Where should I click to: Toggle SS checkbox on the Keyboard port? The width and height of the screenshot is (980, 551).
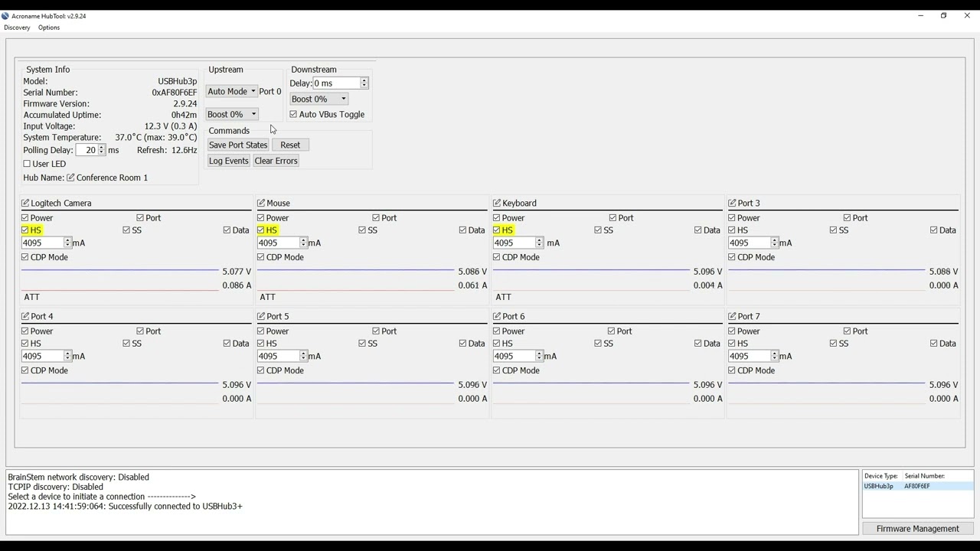(598, 230)
